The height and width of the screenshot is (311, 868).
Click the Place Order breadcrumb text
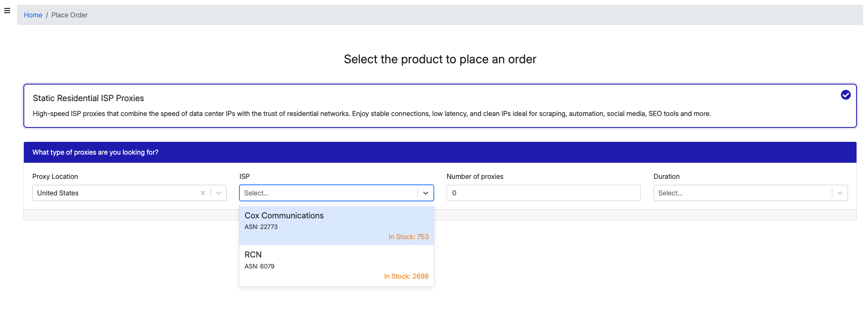click(x=69, y=15)
